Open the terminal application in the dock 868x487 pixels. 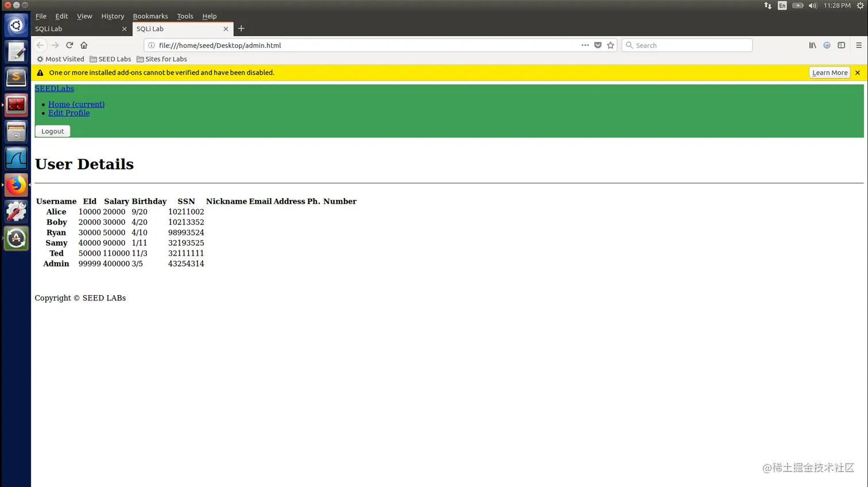[x=16, y=105]
